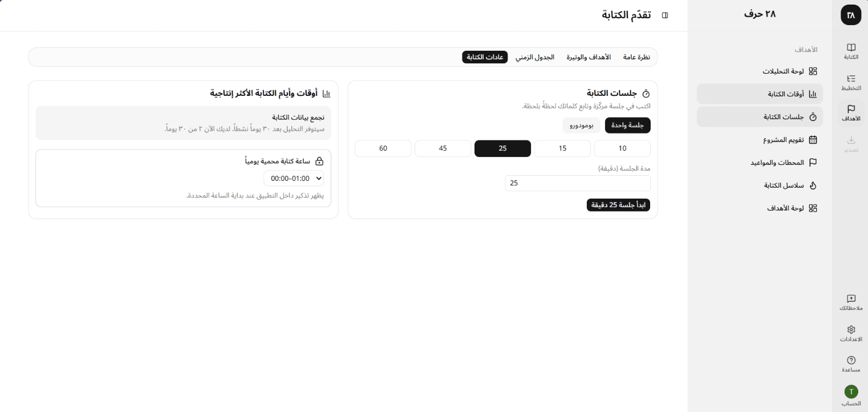The image size is (868, 412).
Task: Choose the جلسة واحدة session mode
Action: (x=627, y=126)
